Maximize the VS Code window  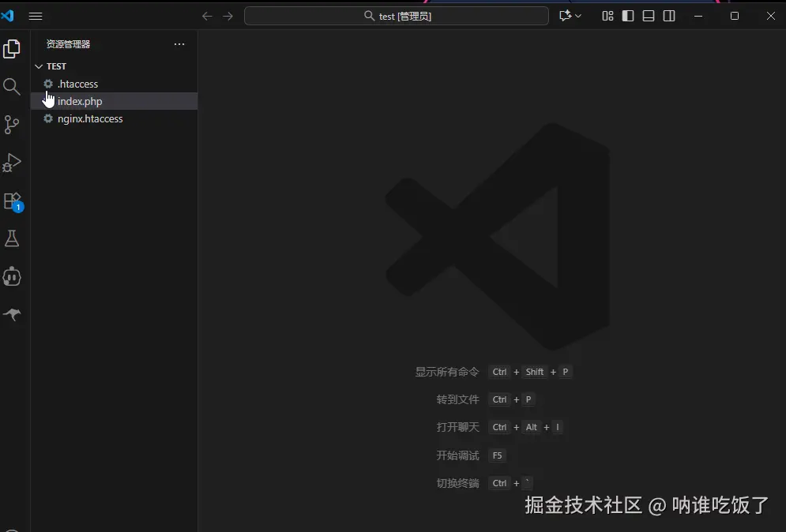coord(735,16)
